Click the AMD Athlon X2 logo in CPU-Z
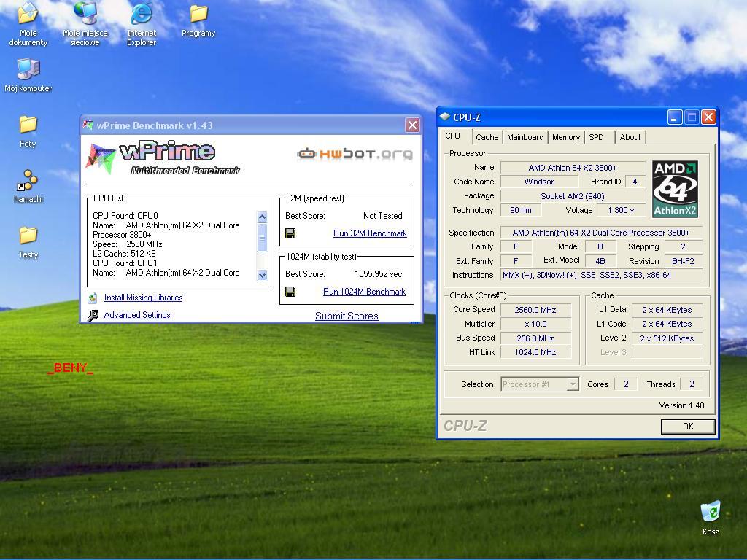 675,189
